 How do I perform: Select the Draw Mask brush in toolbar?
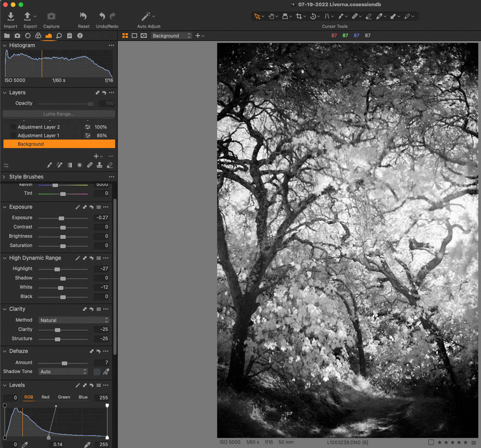tap(341, 16)
